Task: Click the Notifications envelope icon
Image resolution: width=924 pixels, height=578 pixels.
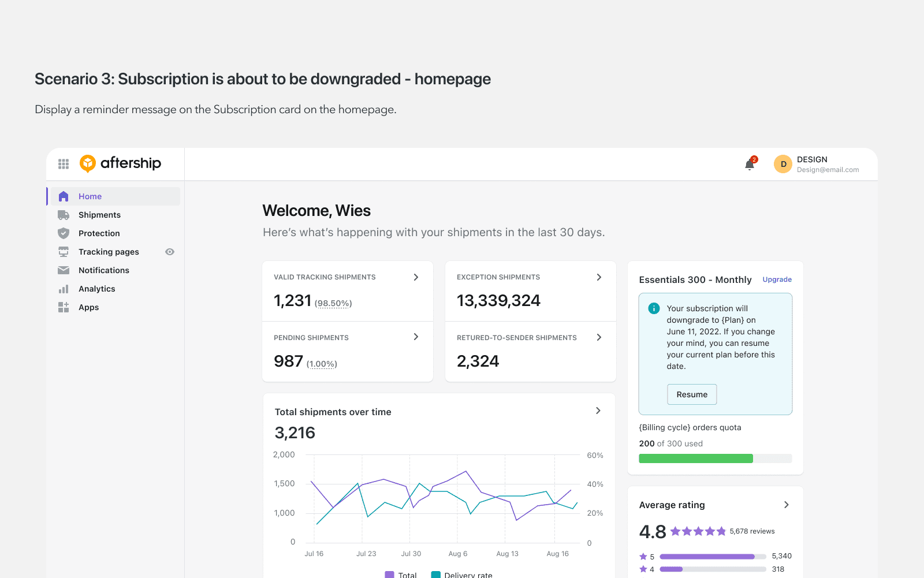Action: (64, 270)
